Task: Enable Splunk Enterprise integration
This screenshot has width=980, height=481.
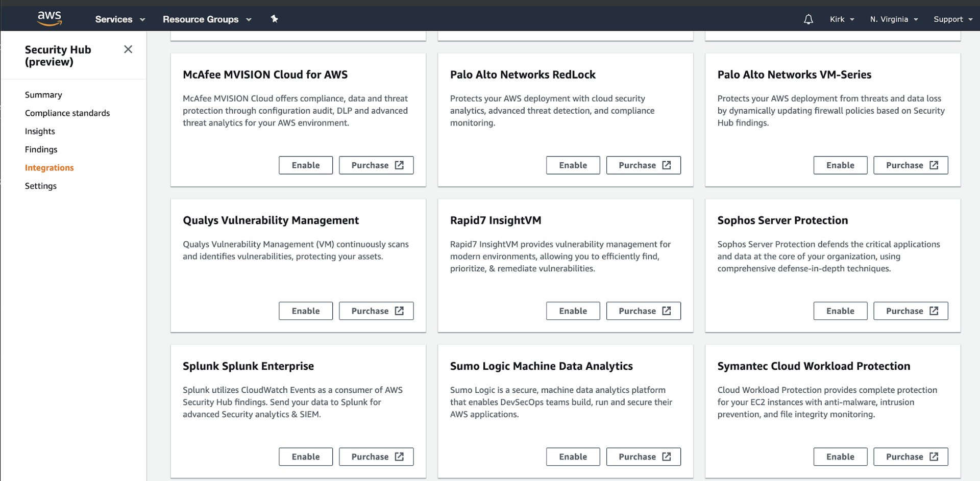Action: 305,457
